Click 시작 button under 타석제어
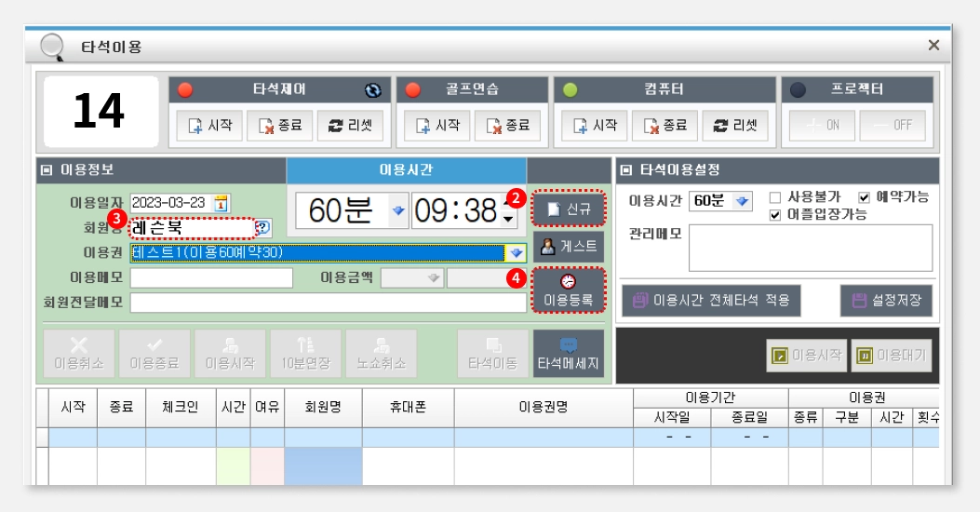 209,126
